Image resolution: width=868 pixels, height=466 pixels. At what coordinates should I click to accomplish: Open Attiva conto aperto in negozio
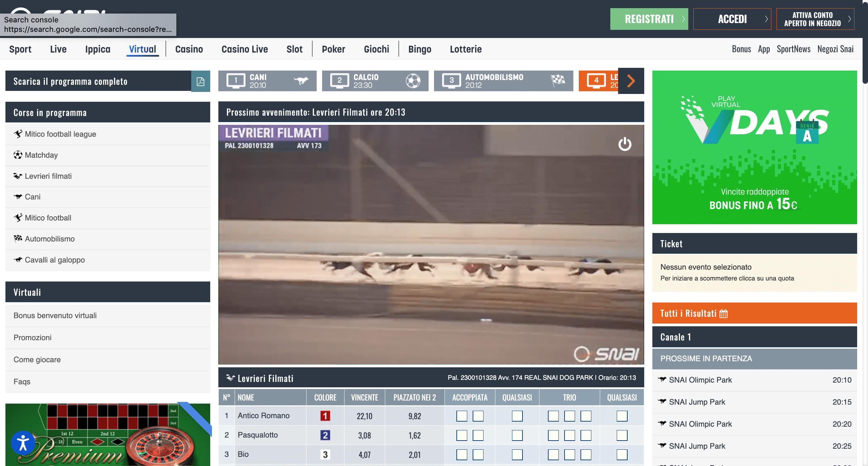coord(815,19)
